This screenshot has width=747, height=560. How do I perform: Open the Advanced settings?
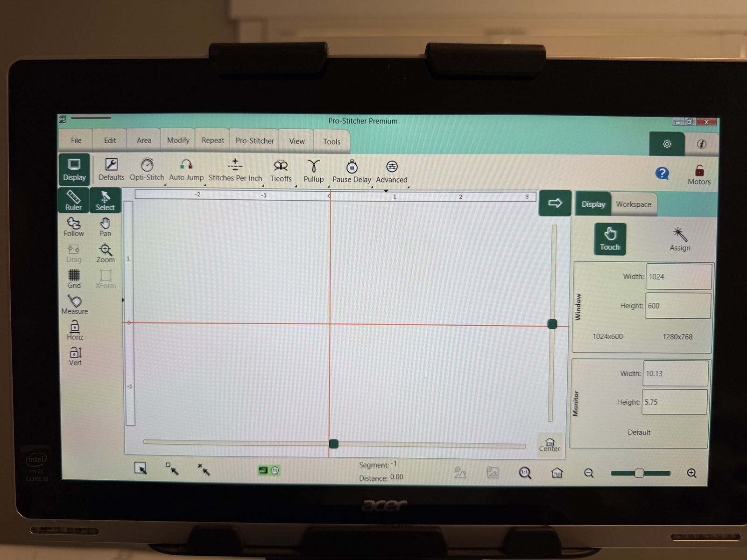(392, 172)
